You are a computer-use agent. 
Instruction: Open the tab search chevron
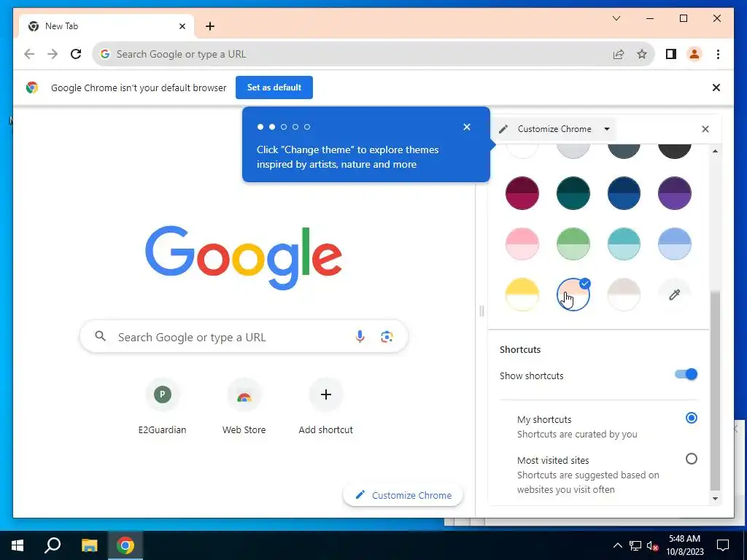click(x=616, y=18)
